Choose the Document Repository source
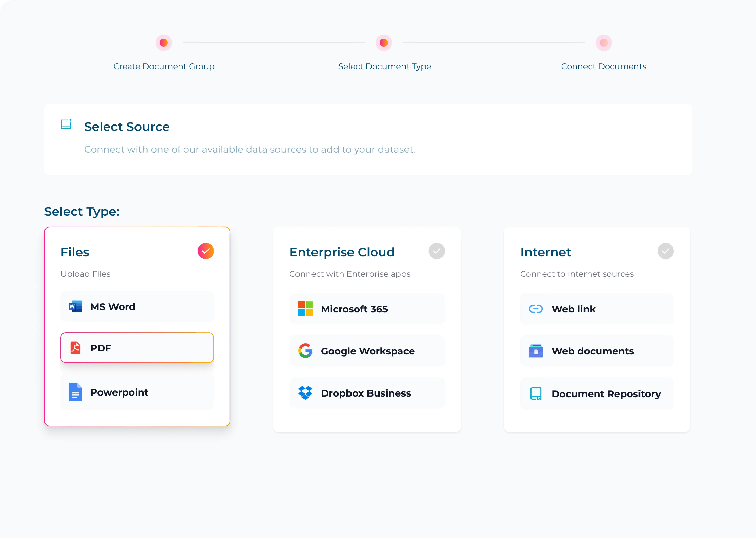The height and width of the screenshot is (538, 756). (597, 393)
